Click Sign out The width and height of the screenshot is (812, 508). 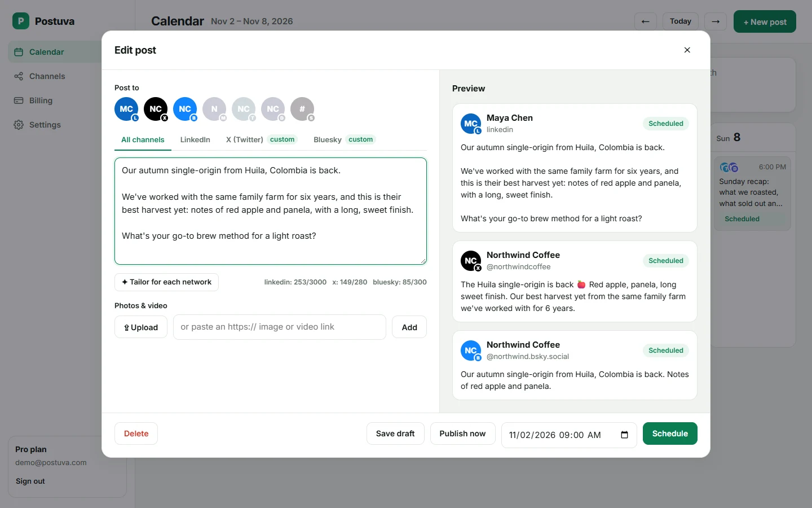click(x=30, y=481)
